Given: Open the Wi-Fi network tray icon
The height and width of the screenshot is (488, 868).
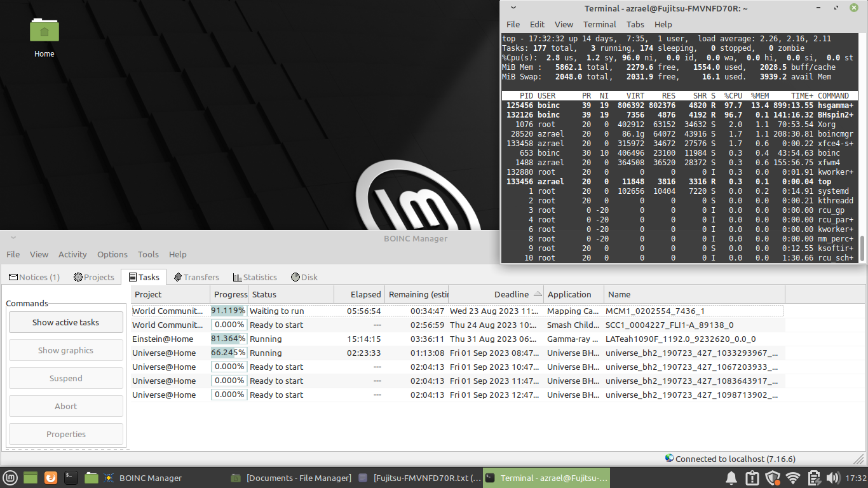Looking at the screenshot, I should click(x=793, y=478).
